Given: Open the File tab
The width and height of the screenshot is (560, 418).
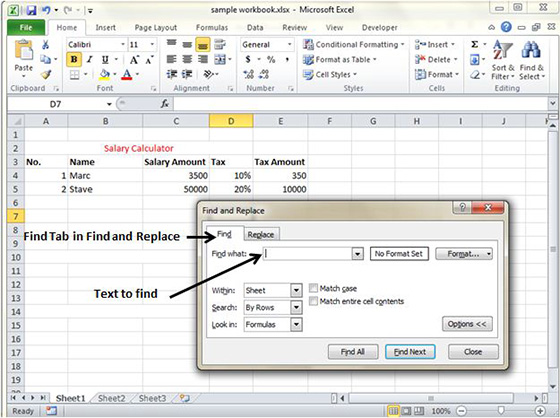Looking at the screenshot, I should click(26, 28).
